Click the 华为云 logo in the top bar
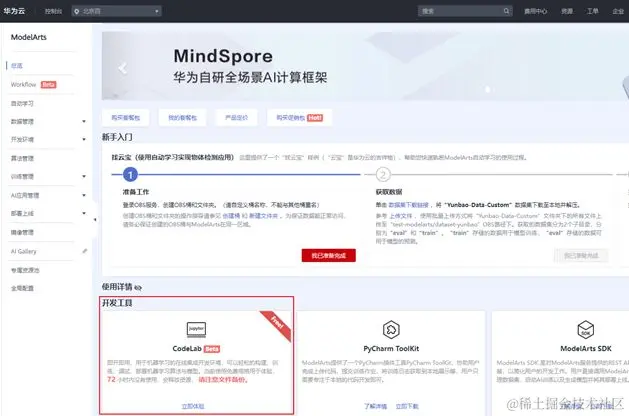Image resolution: width=629 pixels, height=416 pixels. (x=14, y=11)
